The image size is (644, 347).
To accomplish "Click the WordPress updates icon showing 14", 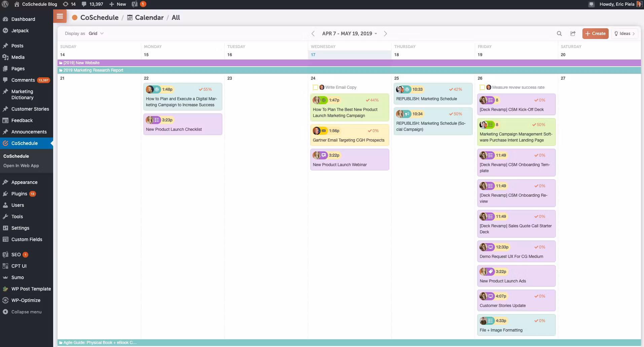I will (x=66, y=4).
